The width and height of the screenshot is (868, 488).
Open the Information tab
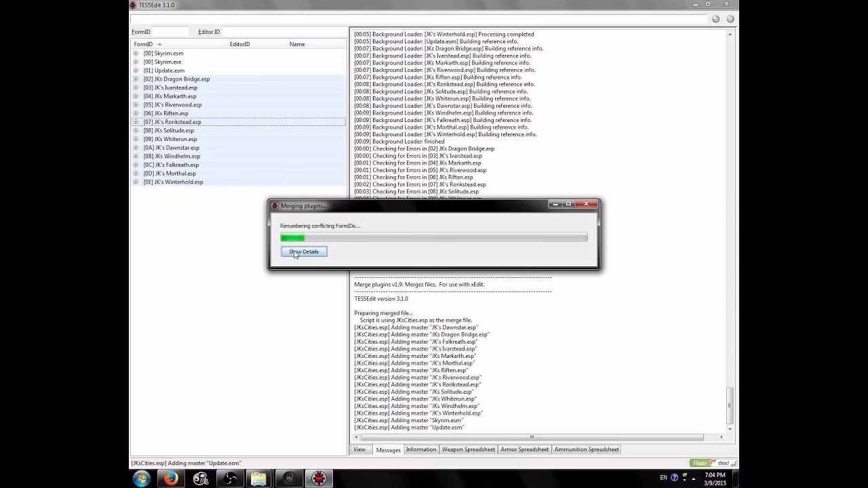tap(421, 449)
